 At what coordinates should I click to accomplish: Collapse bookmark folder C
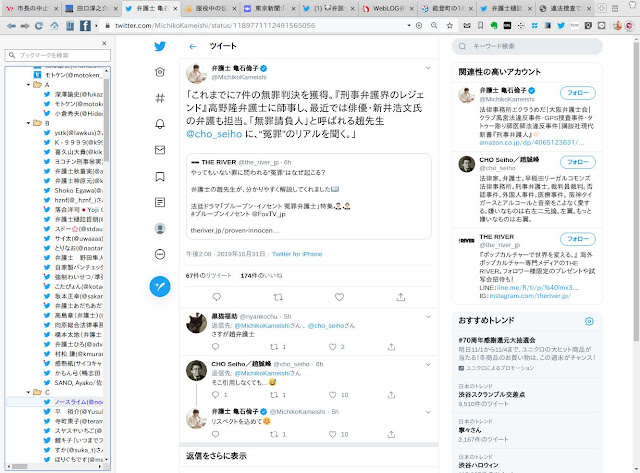[x=28, y=392]
